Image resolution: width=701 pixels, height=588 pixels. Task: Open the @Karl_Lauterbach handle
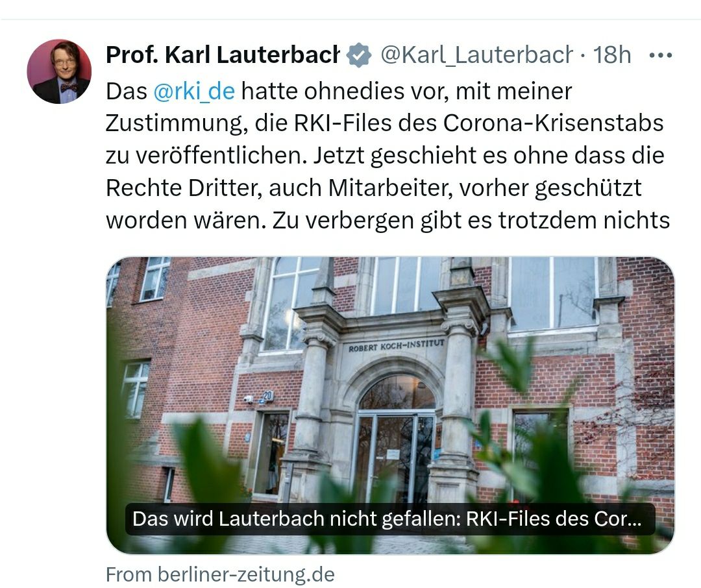point(476,55)
